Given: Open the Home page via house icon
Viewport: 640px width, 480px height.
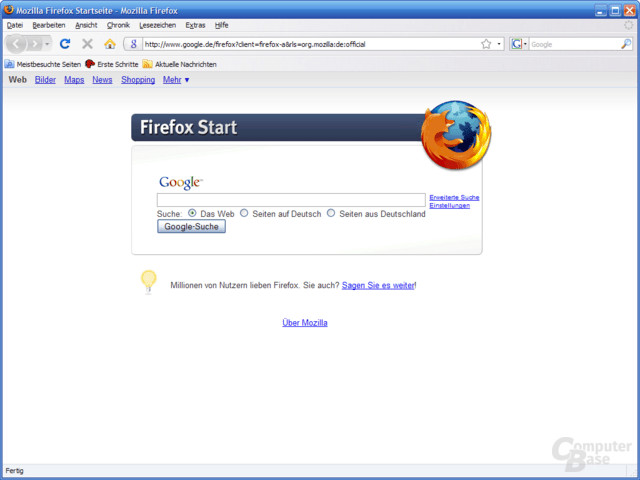Looking at the screenshot, I should click(110, 44).
